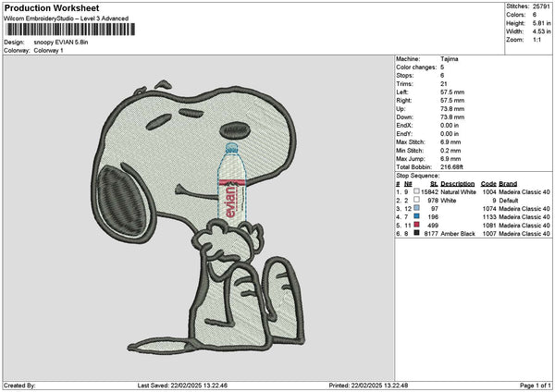Click the zoom value '1:1'
555x392 pixels.
click(x=536, y=40)
